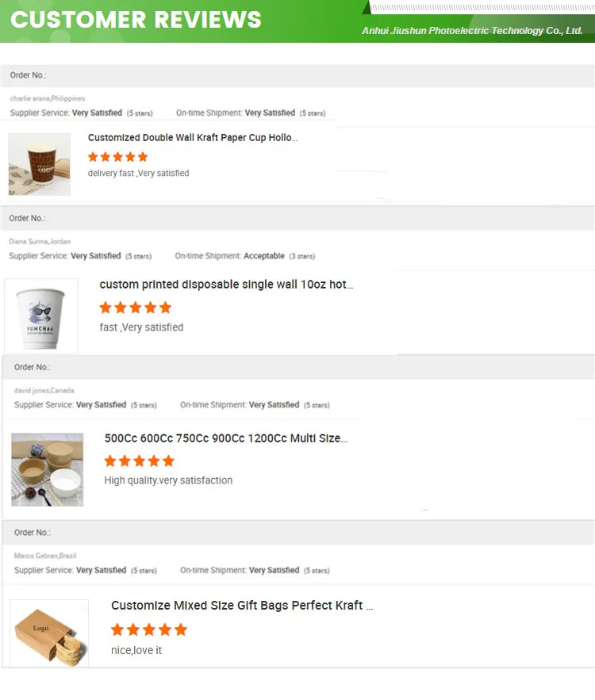The image size is (595, 700).
Task: Click the five-star rating above 'delivery fast'
Action: pyautogui.click(x=117, y=157)
